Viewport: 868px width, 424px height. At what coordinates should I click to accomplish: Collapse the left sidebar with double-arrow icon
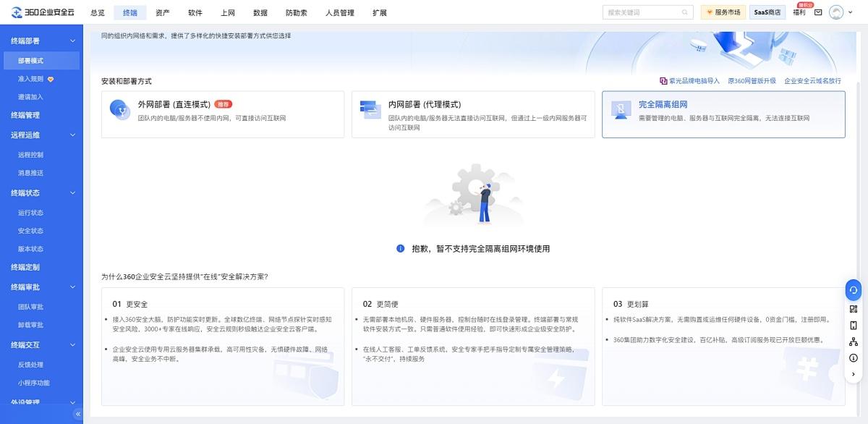point(78,414)
